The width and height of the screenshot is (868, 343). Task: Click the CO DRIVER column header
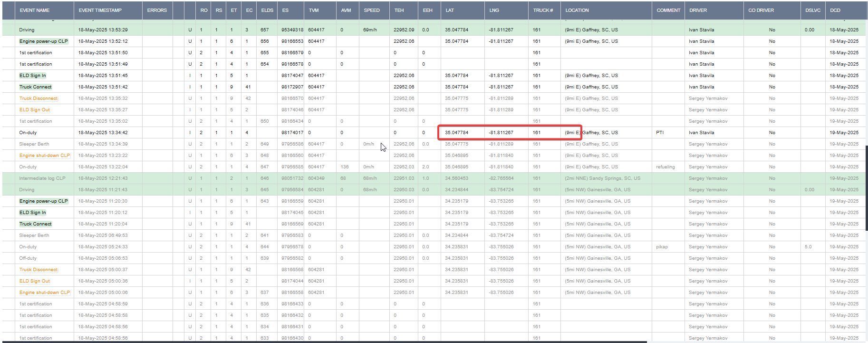click(761, 10)
